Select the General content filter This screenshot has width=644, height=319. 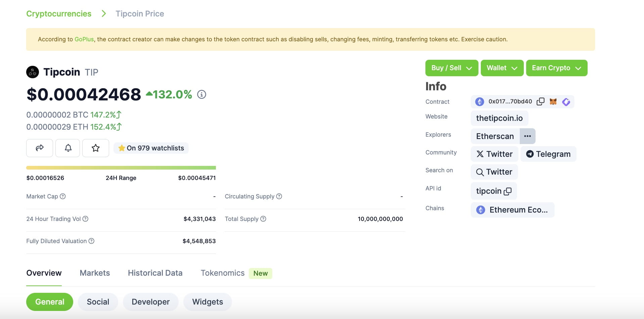pos(49,302)
